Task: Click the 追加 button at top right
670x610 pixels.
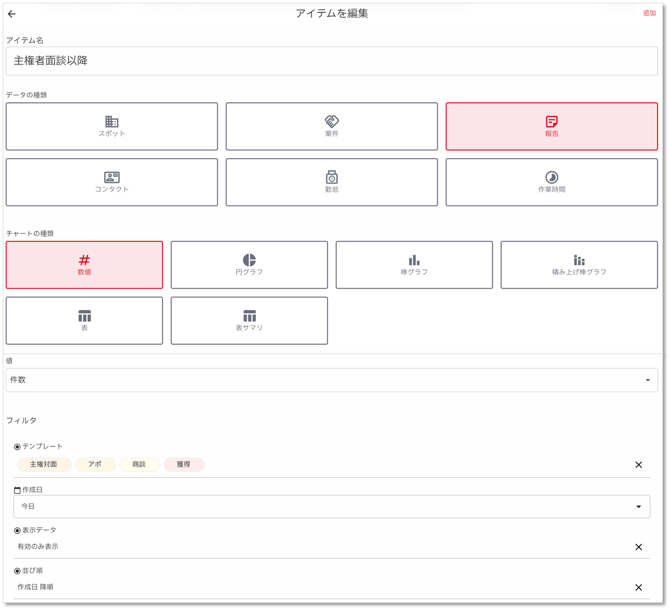Action: pos(649,13)
